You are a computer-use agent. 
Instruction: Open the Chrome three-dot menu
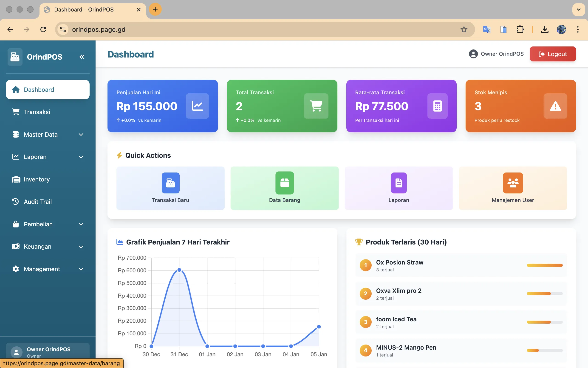pos(578,29)
